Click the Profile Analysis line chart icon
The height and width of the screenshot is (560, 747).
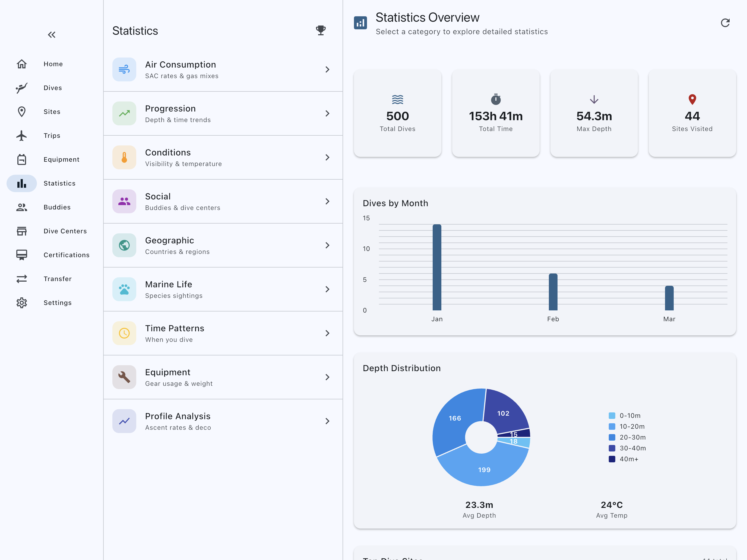(124, 421)
